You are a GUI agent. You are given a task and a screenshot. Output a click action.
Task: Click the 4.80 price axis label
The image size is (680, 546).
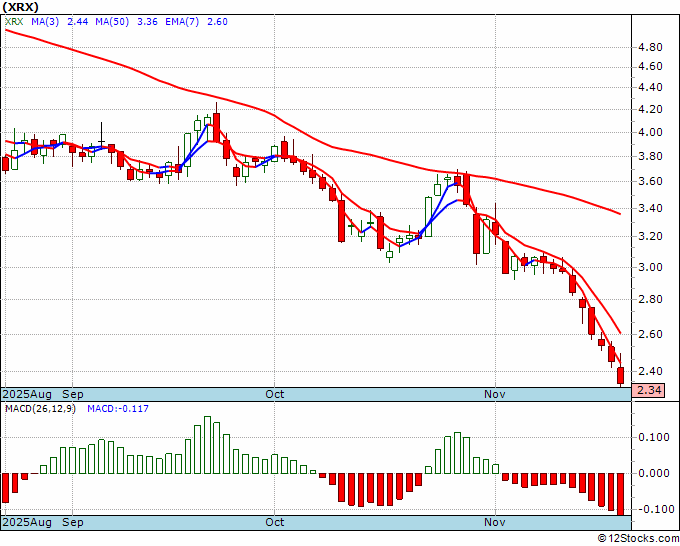click(x=651, y=47)
